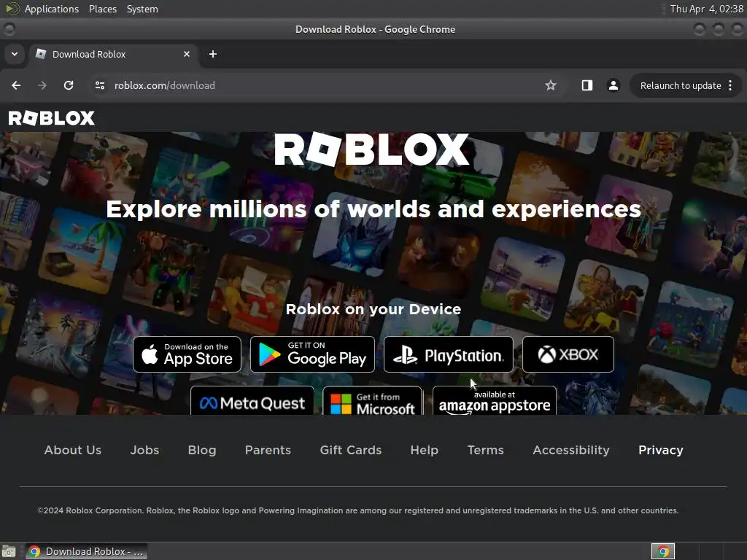
Task: Open a new tab with plus button
Action: 213,54
